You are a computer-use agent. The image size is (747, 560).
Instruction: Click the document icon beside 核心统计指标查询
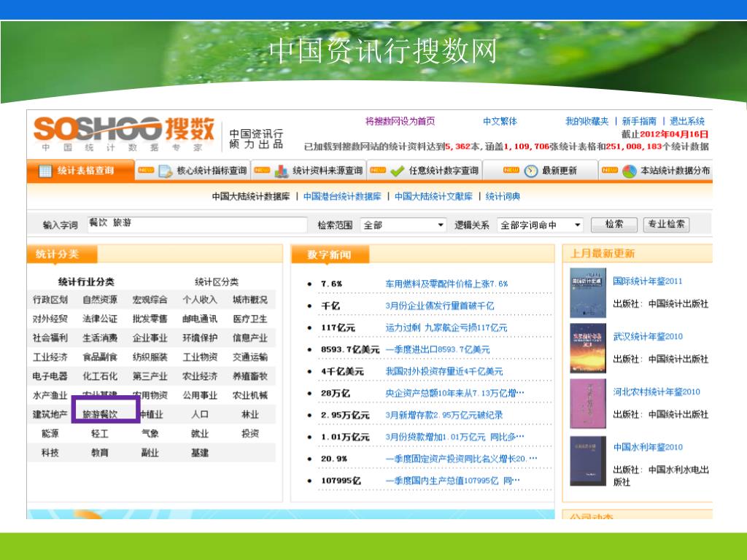click(165, 171)
